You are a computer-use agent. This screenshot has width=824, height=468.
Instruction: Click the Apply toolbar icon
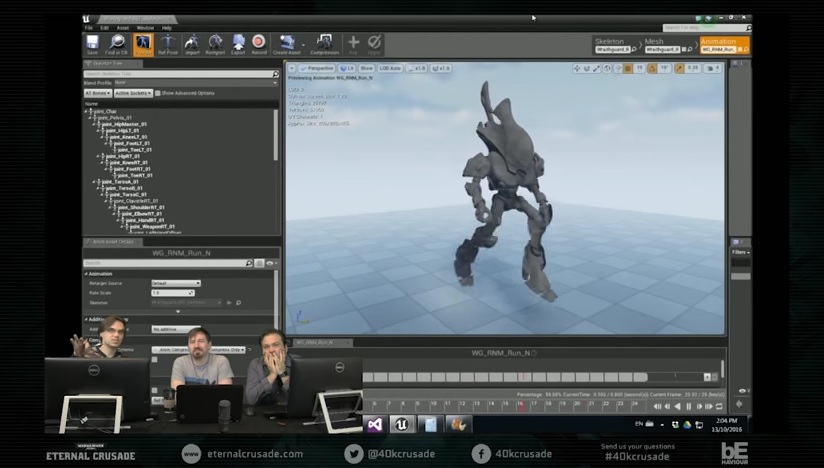374,44
